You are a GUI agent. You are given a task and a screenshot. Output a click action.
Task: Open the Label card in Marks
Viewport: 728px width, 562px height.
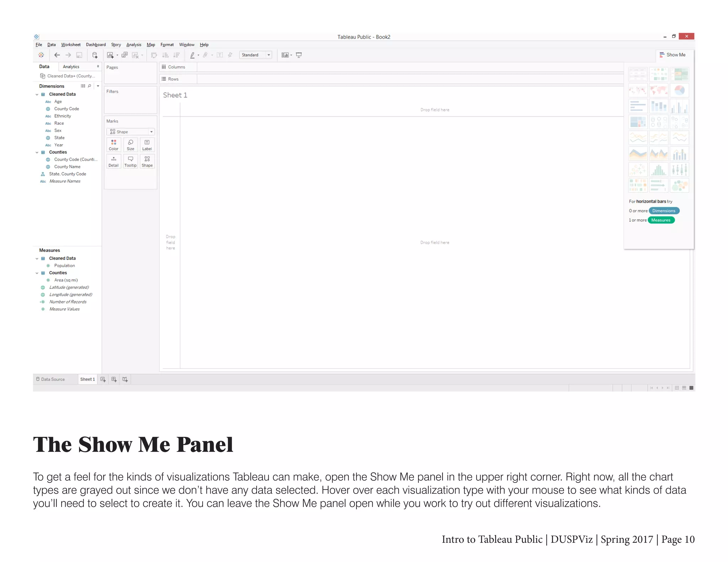147,145
